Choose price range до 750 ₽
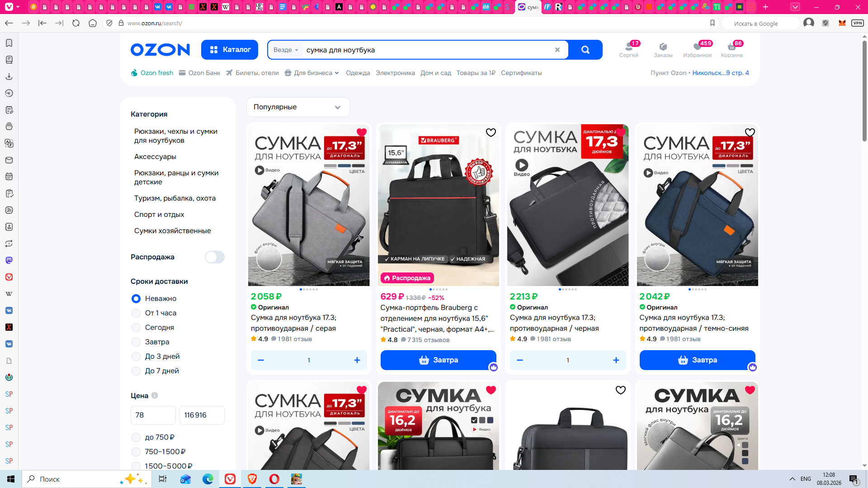Image resolution: width=868 pixels, height=488 pixels. coord(136,437)
